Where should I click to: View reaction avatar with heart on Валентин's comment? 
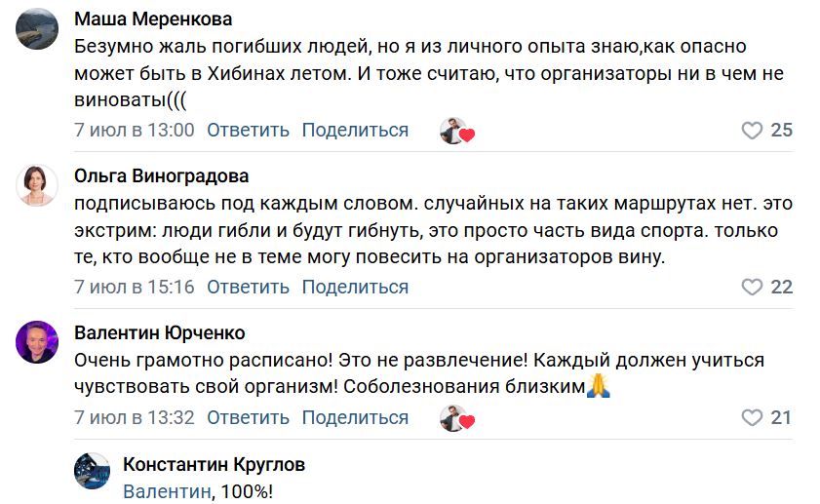[456, 418]
